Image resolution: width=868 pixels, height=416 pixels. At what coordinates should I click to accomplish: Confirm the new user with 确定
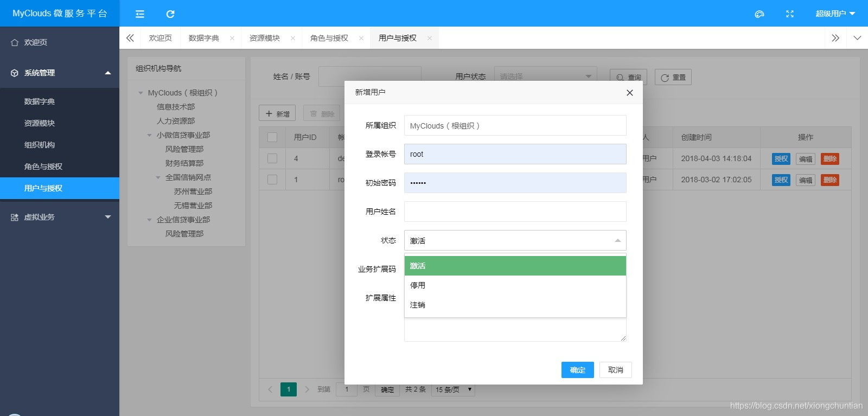pos(578,370)
